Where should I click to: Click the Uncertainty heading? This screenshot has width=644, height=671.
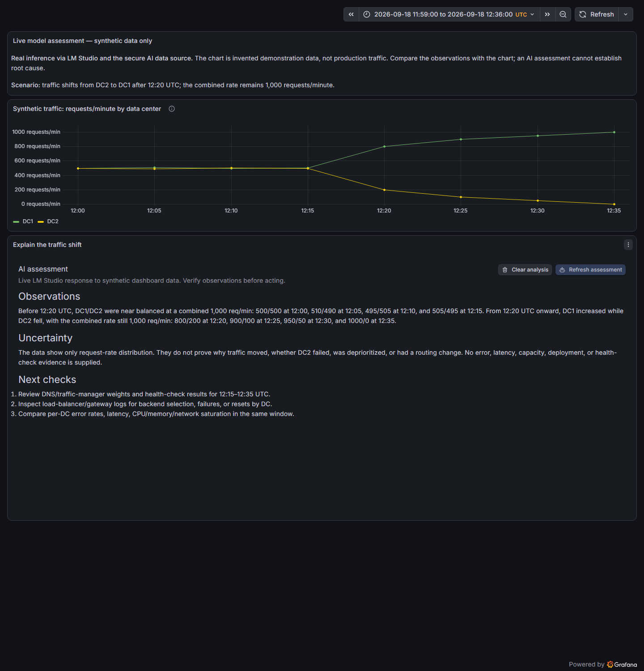pos(45,338)
